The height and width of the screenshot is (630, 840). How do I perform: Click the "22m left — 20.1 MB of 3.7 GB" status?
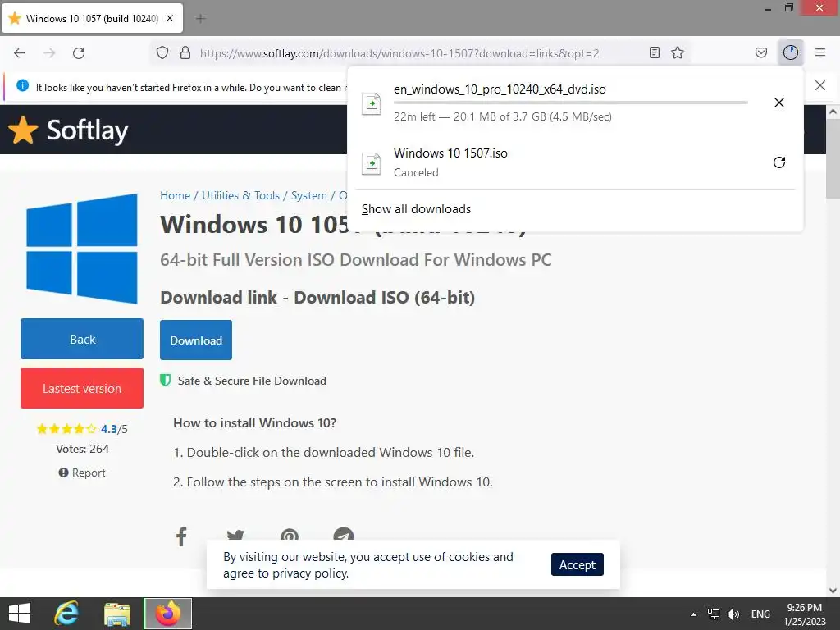pyautogui.click(x=503, y=116)
